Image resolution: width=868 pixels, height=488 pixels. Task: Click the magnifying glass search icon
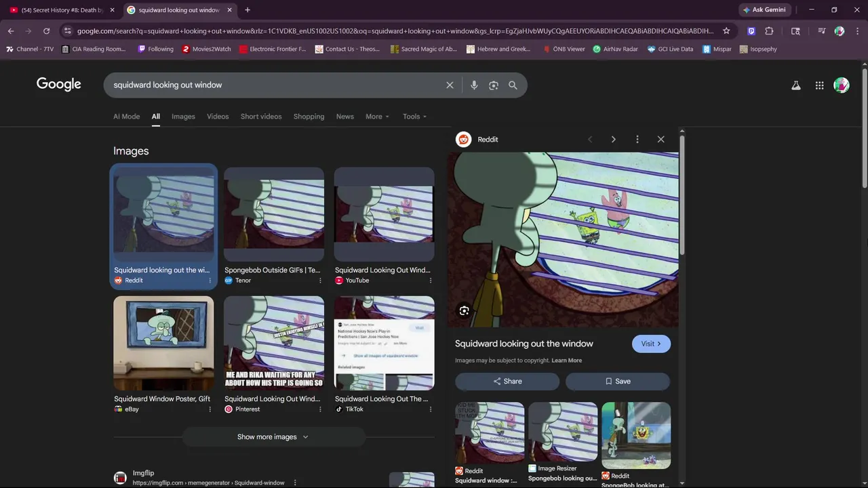[513, 85]
